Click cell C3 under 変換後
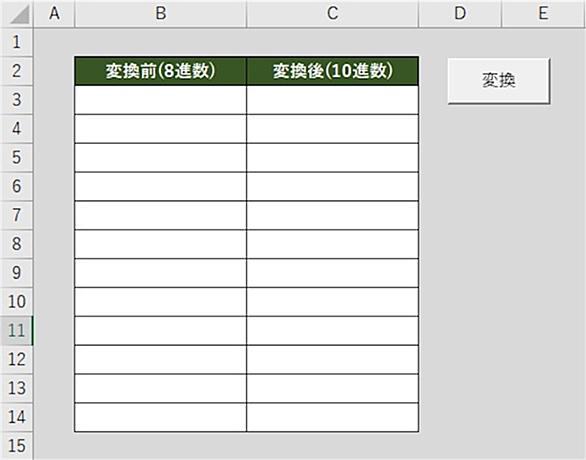 point(333,100)
